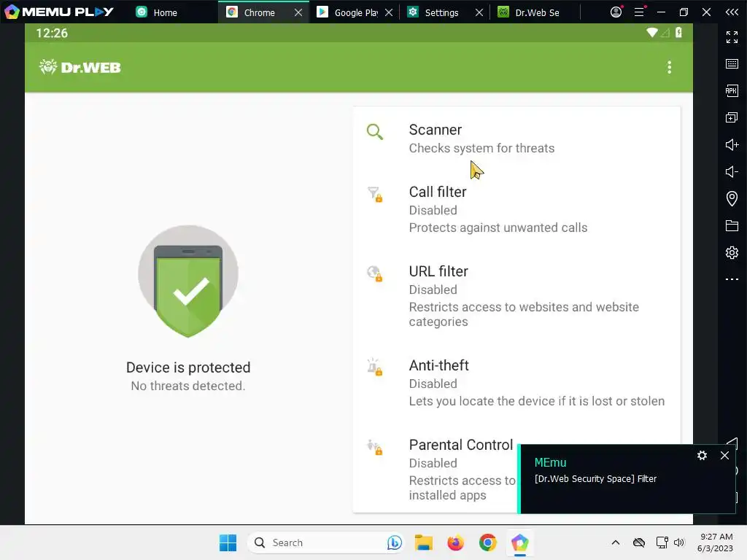
Task: Launch Chrome from the taskbar
Action: tap(488, 542)
